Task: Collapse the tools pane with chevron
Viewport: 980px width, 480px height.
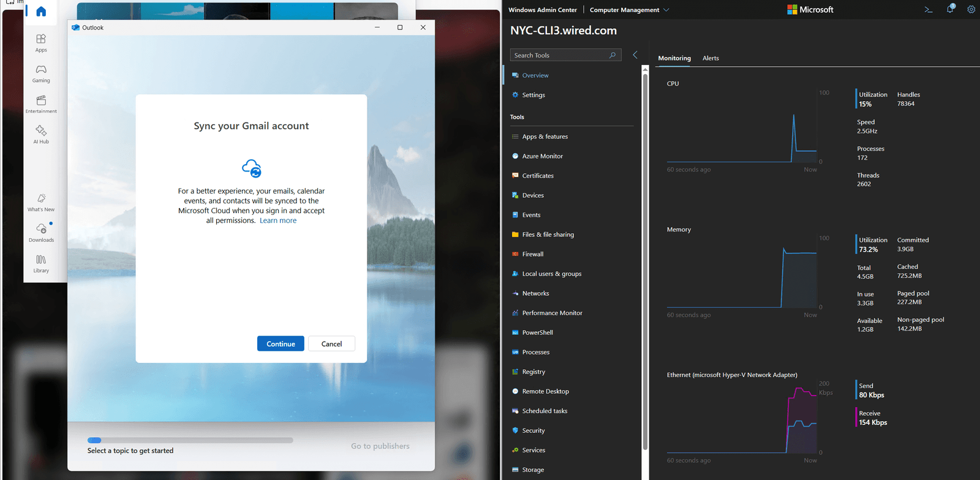Action: point(635,55)
